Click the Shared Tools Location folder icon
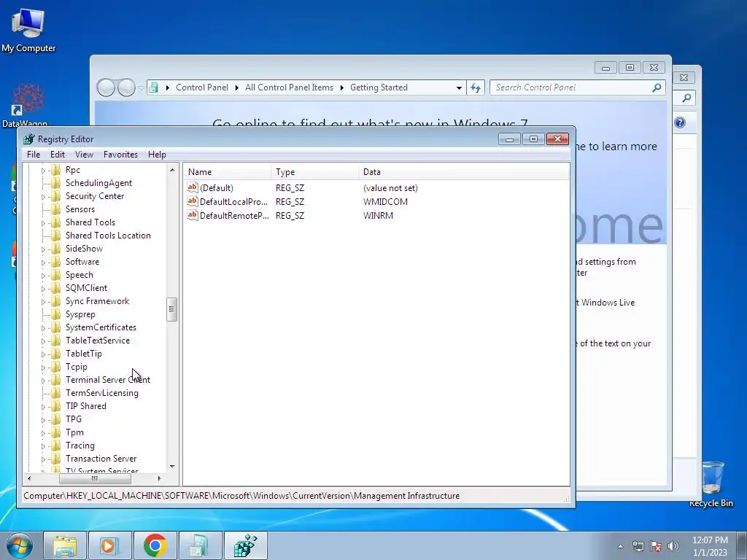This screenshot has height=560, width=747. (55, 236)
